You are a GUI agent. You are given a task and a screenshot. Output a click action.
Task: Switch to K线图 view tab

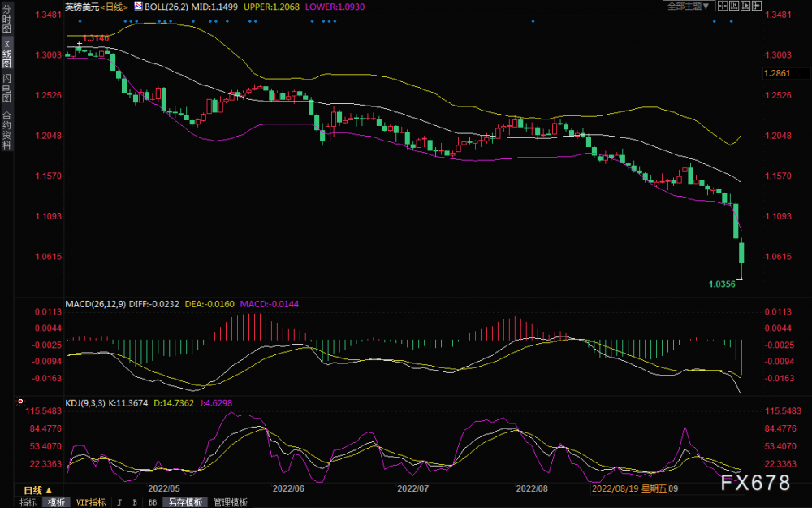6,54
